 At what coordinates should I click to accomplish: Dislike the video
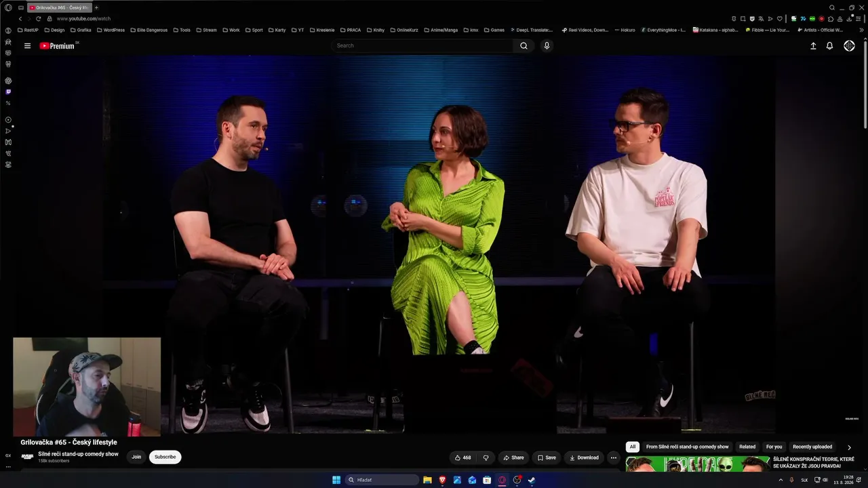tap(486, 457)
